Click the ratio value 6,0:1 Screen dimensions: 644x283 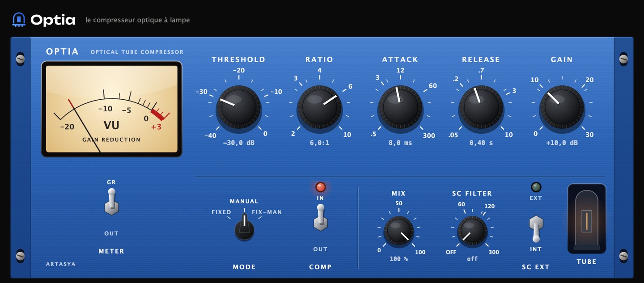coord(320,143)
